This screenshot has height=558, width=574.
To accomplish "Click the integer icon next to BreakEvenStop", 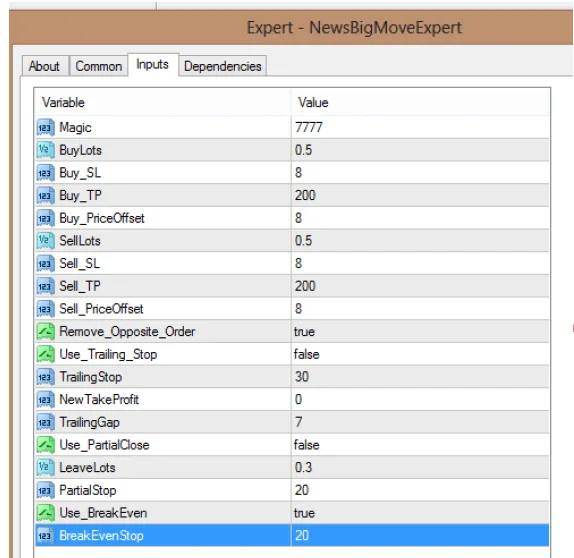I will click(45, 536).
